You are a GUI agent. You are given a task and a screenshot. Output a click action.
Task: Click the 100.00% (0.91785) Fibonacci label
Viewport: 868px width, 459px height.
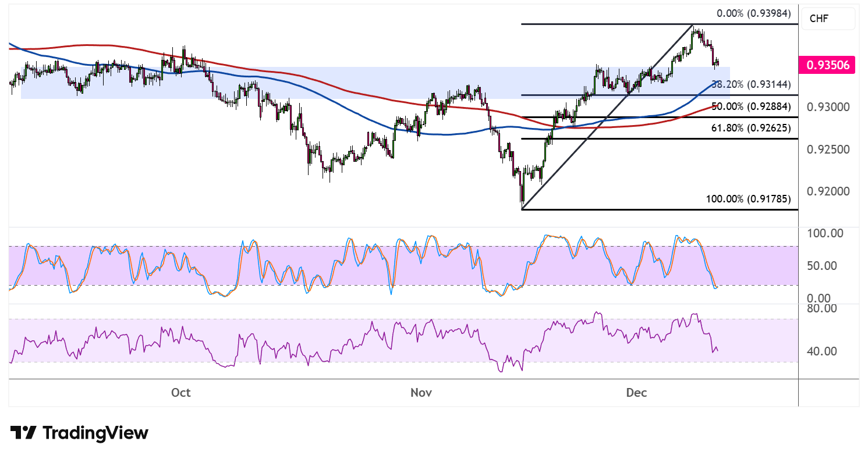[749, 199]
